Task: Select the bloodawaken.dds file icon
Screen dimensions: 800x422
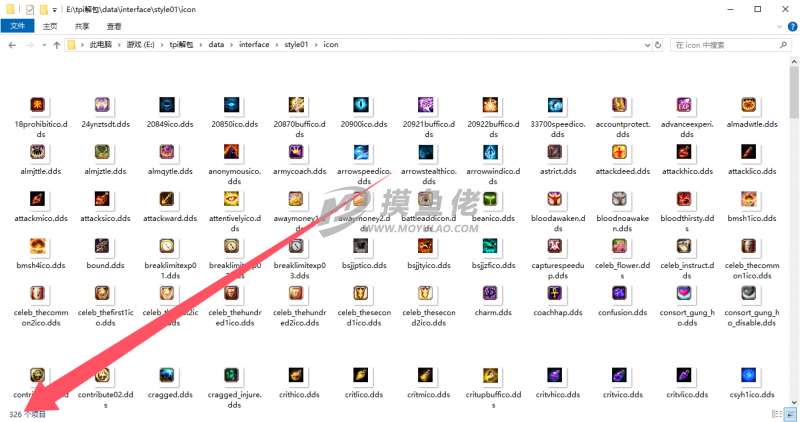Action: (555, 199)
